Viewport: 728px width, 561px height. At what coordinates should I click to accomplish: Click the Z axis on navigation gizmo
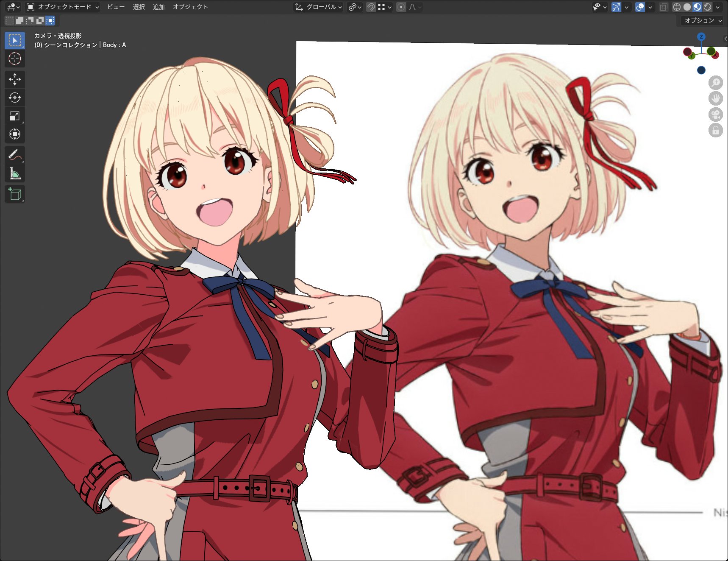[701, 37]
